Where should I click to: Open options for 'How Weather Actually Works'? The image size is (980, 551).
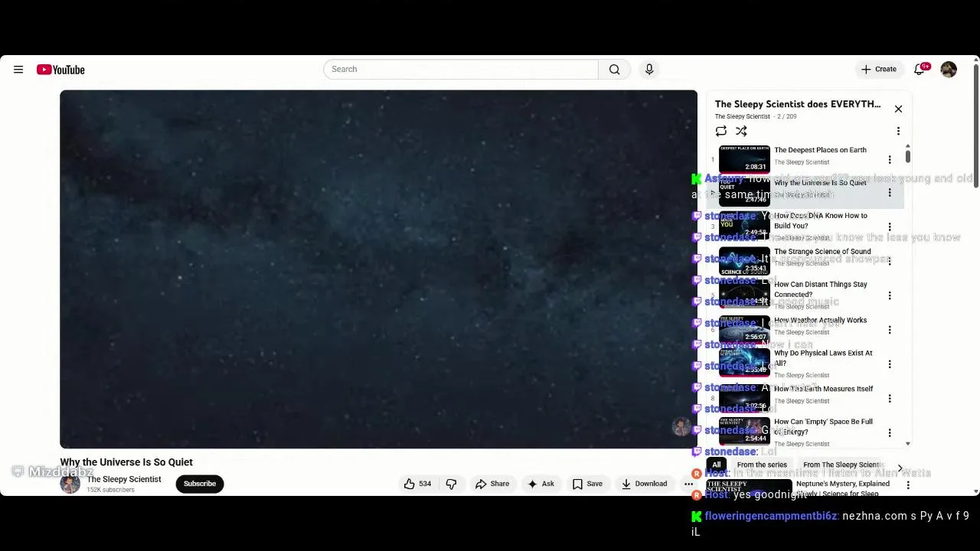point(890,330)
